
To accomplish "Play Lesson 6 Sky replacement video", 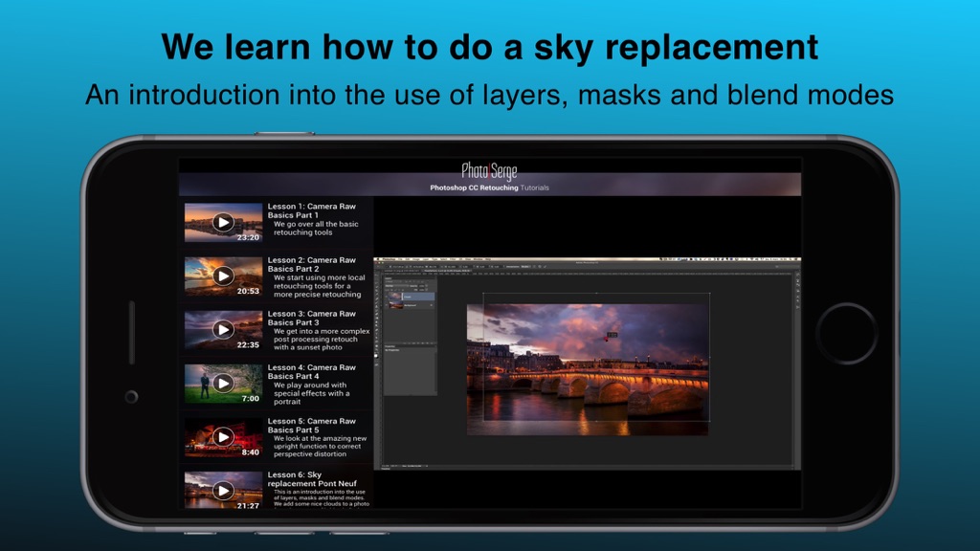I will pyautogui.click(x=223, y=491).
